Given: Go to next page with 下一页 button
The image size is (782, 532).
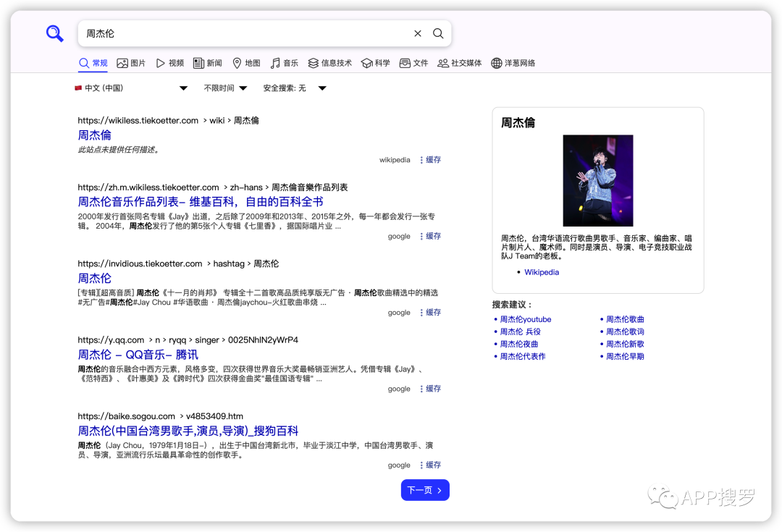Looking at the screenshot, I should coord(425,490).
